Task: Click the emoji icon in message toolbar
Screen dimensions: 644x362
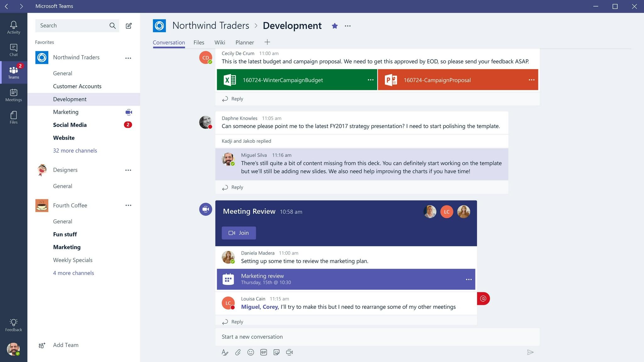Action: tap(250, 352)
